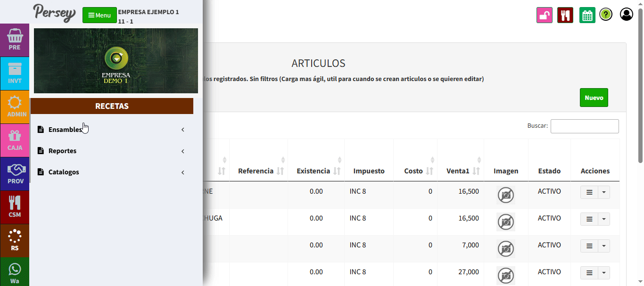Click the pink unlock padlock icon
This screenshot has height=286, width=644.
[x=545, y=15]
